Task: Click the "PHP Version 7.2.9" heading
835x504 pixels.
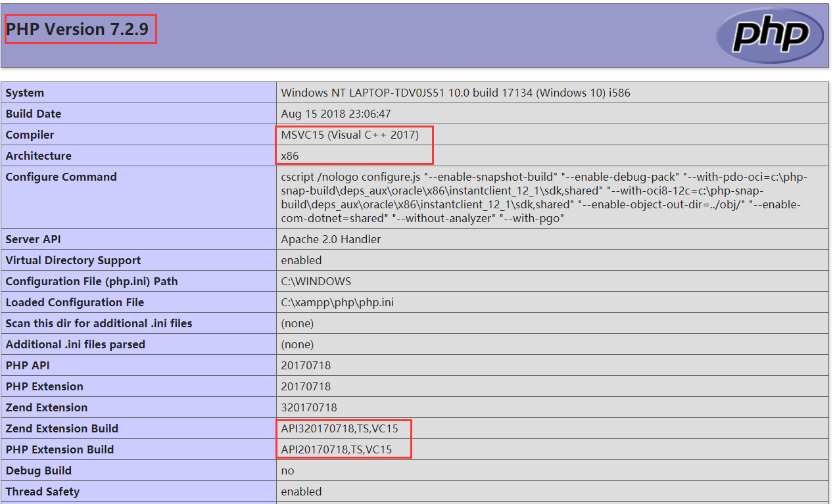Action: tap(78, 30)
